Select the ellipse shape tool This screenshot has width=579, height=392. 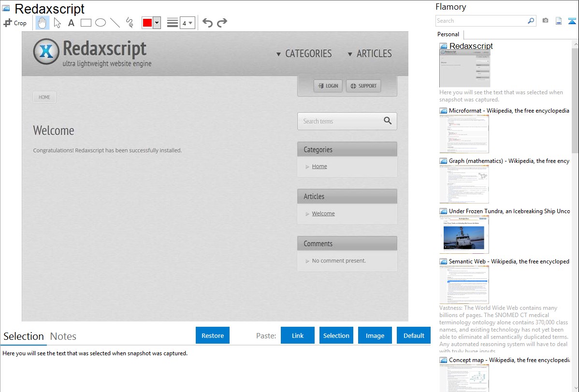101,23
